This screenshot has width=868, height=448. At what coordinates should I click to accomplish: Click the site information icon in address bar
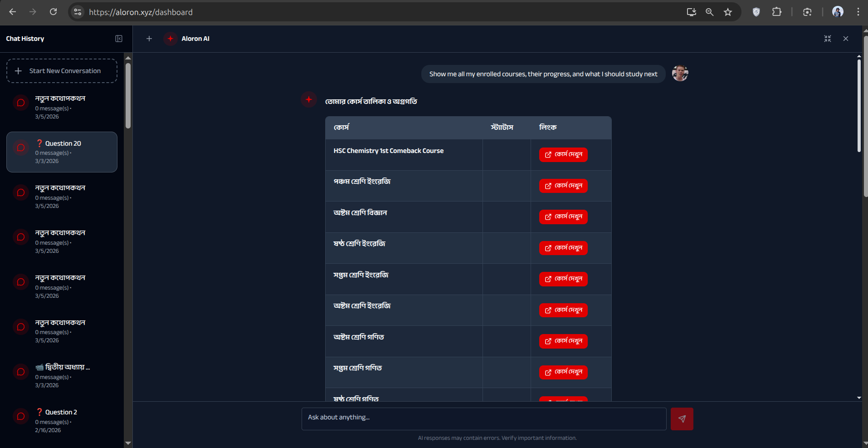tap(78, 12)
